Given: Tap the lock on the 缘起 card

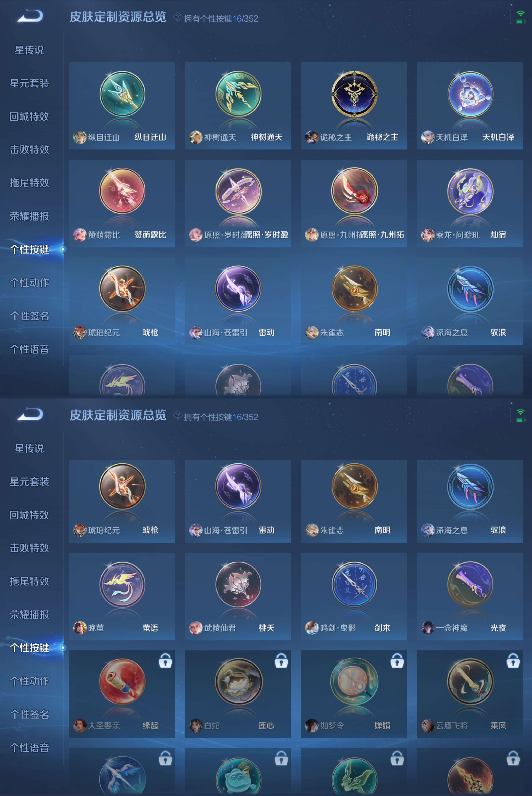Looking at the screenshot, I should point(165,660).
